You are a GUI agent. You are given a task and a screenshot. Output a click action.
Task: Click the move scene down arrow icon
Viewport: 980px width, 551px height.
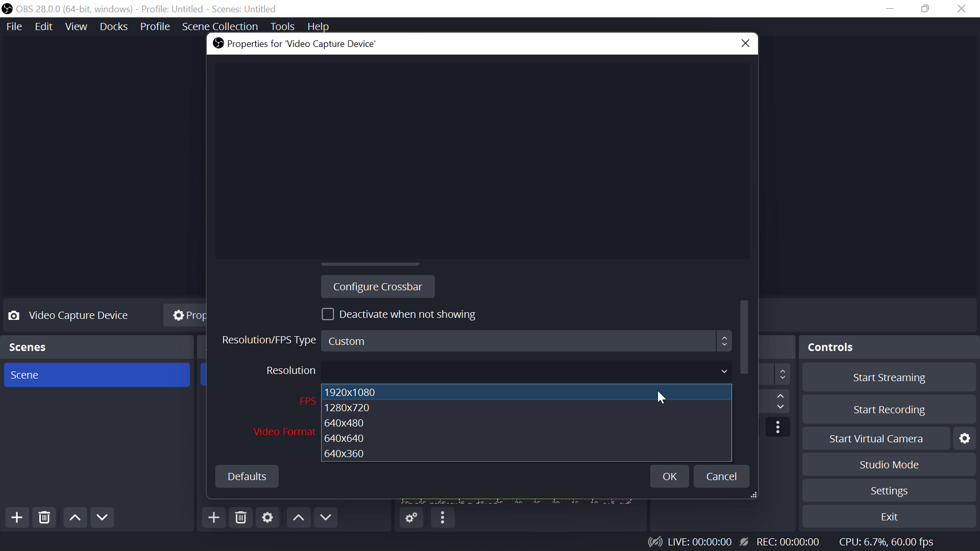[x=102, y=517]
